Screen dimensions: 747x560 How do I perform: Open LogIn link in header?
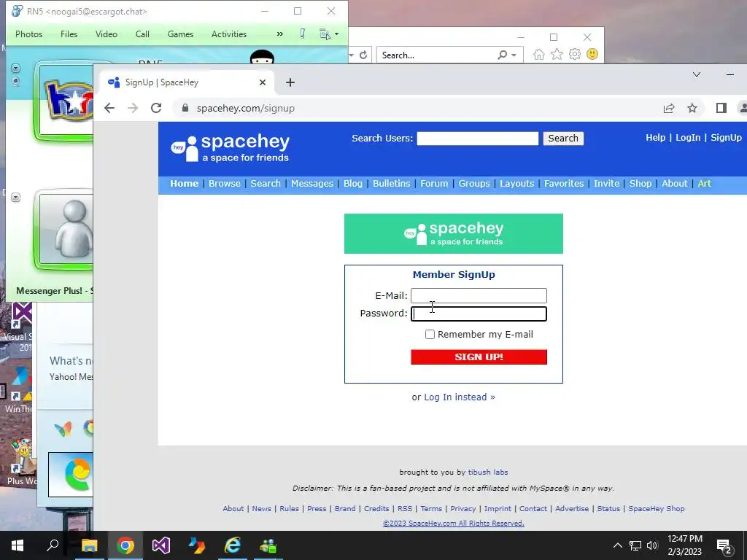(688, 138)
